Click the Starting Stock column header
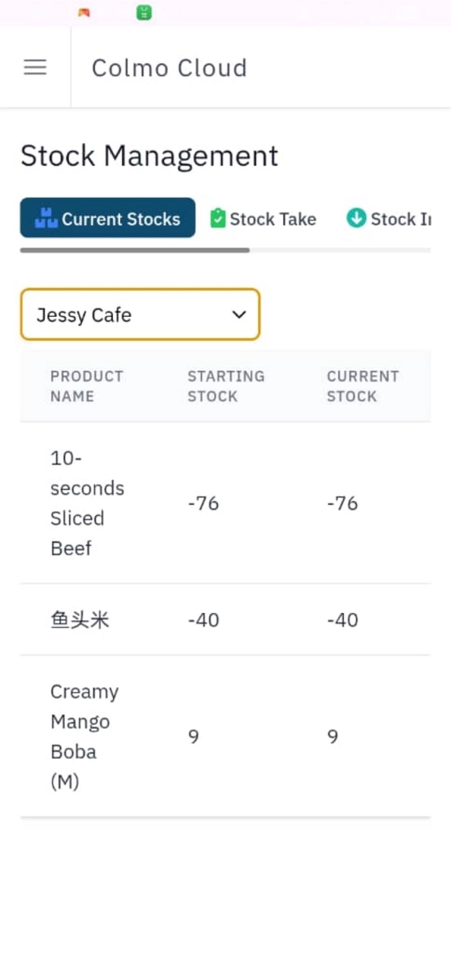Viewport: 451px width, 980px height. click(226, 386)
